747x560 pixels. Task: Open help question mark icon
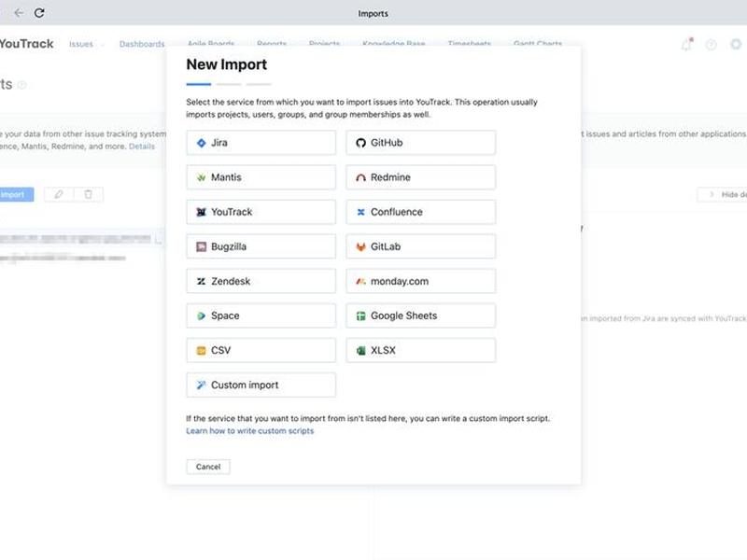pos(711,44)
